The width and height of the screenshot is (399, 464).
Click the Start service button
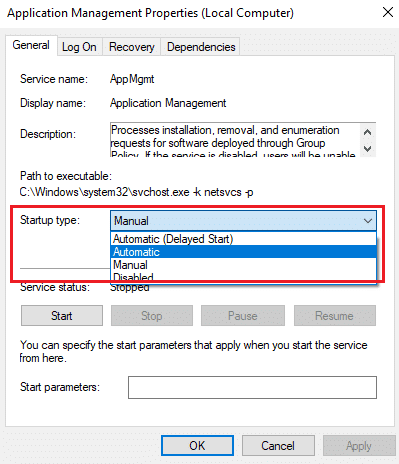(62, 316)
